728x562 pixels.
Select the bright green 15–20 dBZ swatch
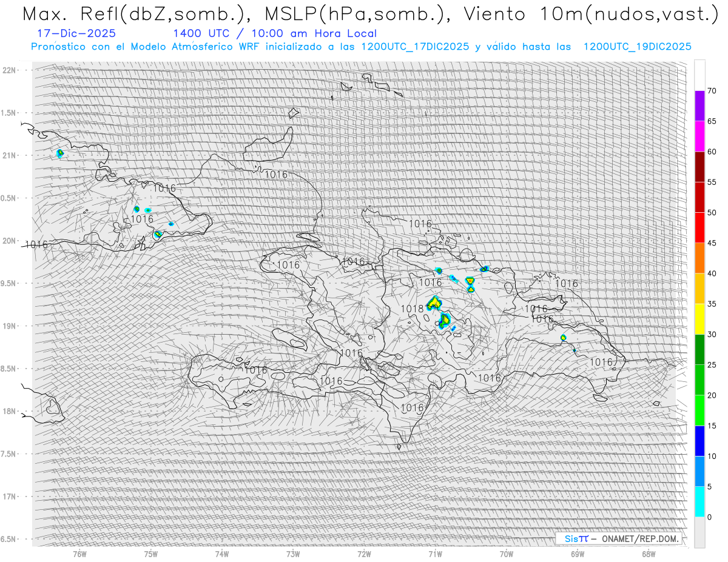(x=699, y=410)
